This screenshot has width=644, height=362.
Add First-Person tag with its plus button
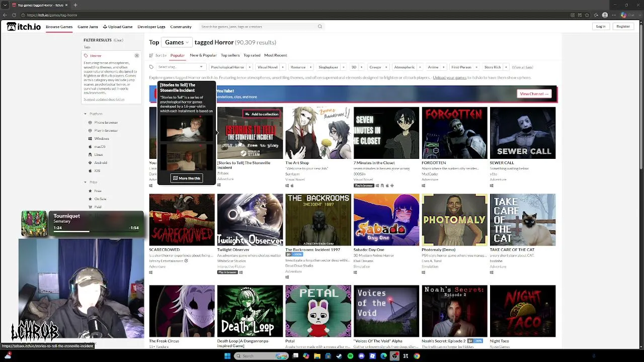[476, 67]
